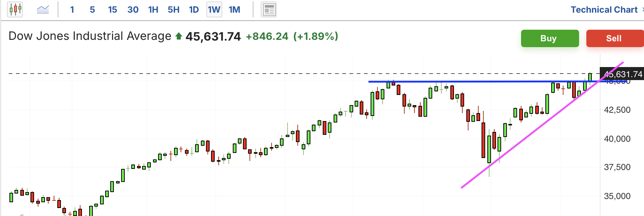The height and width of the screenshot is (216, 644).
Task: Select the candlestick chart type icon
Action: click(15, 9)
